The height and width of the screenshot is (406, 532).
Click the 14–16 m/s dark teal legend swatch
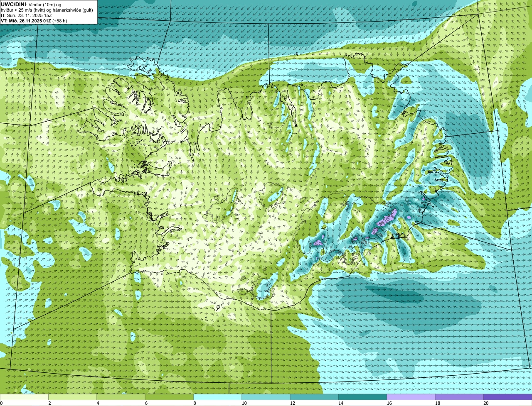(363, 397)
